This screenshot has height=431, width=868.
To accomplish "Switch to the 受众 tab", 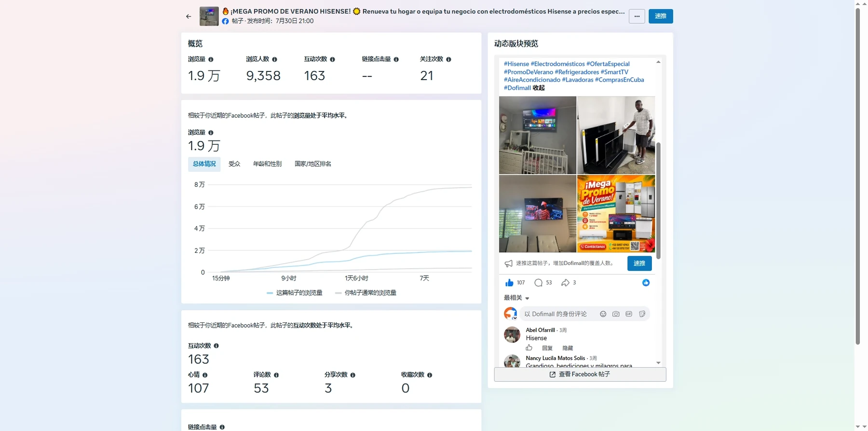I will pyautogui.click(x=234, y=164).
